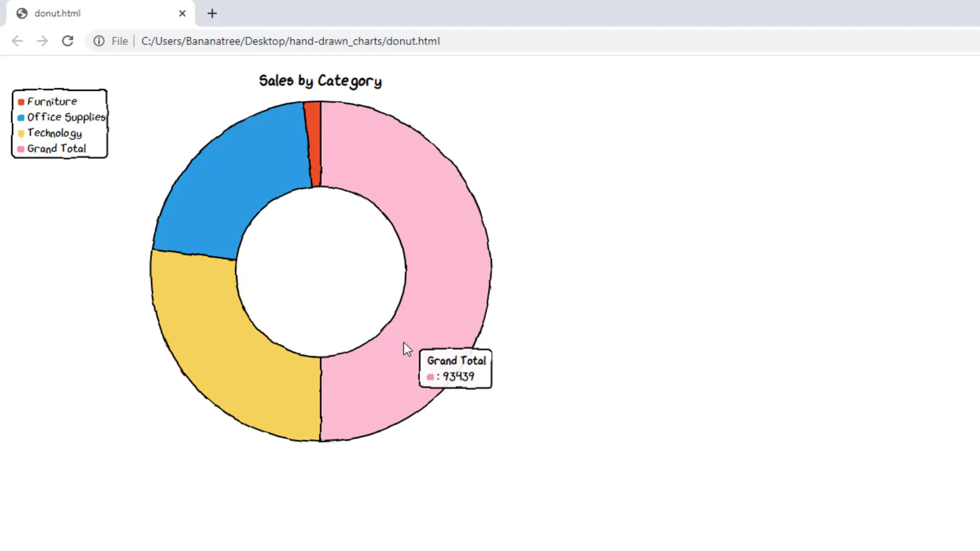Click the Grand Total tooltip box
The width and height of the screenshot is (980, 551).
click(455, 368)
